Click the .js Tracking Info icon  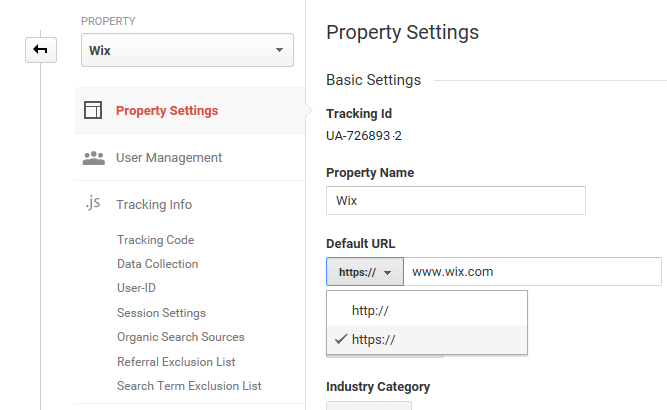tap(93, 204)
